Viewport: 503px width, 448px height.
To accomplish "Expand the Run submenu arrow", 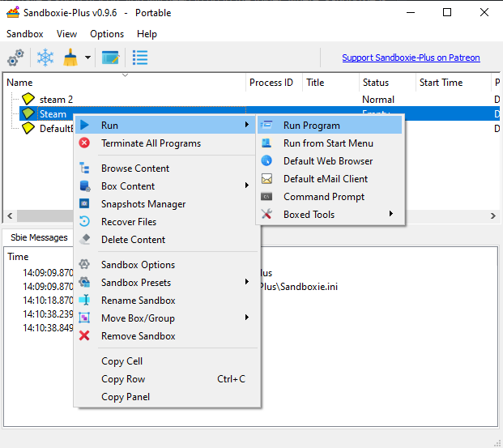I will pos(247,124).
